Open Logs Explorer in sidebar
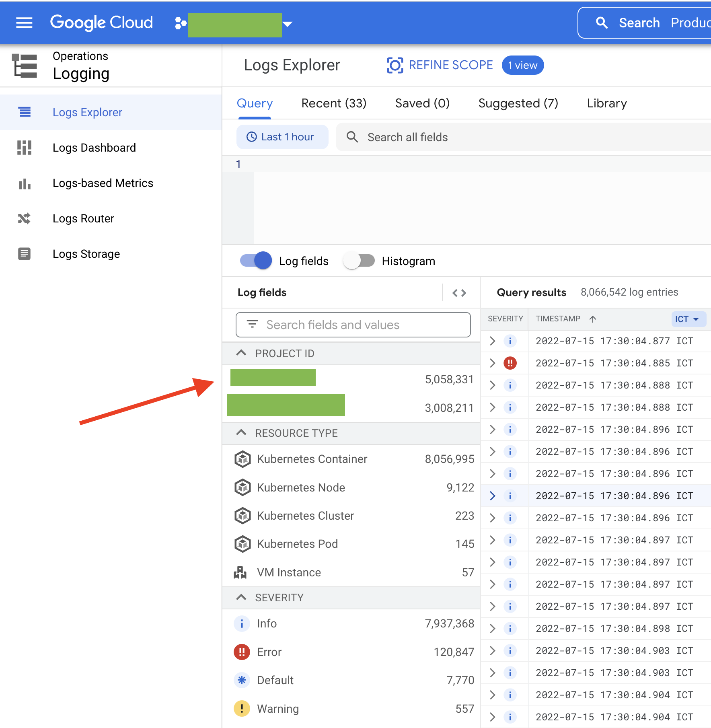 tap(111, 112)
